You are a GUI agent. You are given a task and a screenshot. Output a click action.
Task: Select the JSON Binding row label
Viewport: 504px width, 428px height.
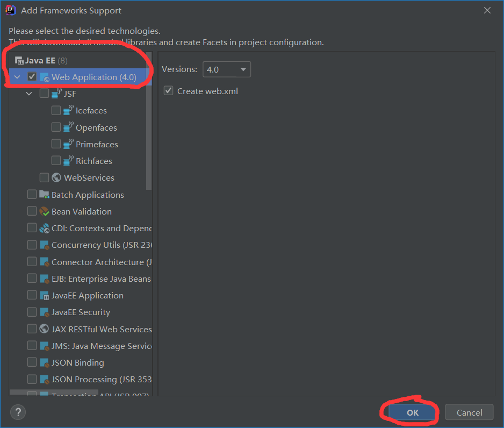pos(78,363)
